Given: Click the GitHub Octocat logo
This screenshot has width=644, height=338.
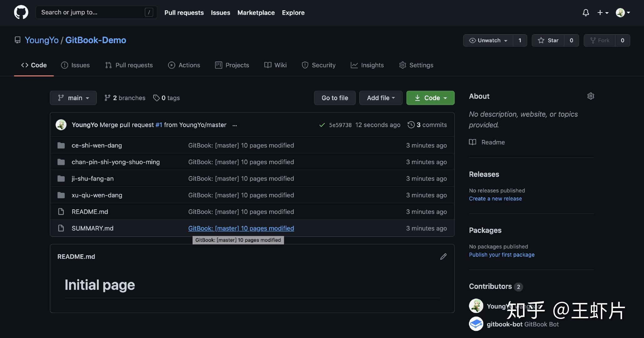Looking at the screenshot, I should click(x=21, y=13).
